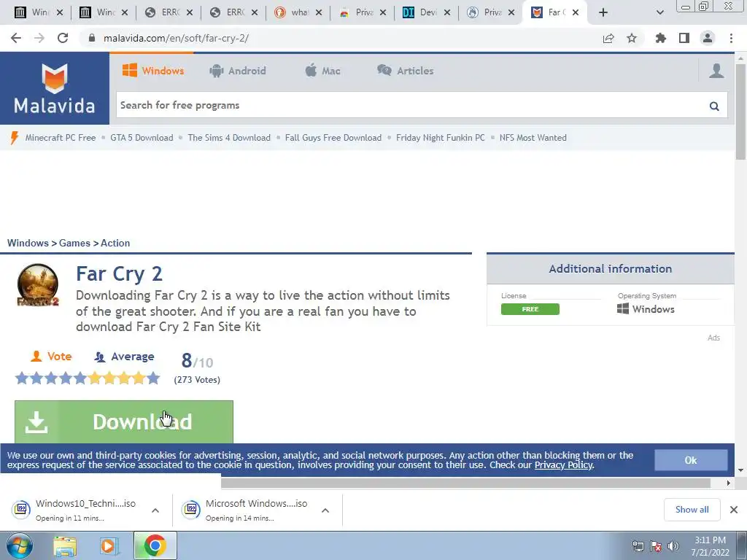
Task: Click the Malavida logo
Action: 54,88
